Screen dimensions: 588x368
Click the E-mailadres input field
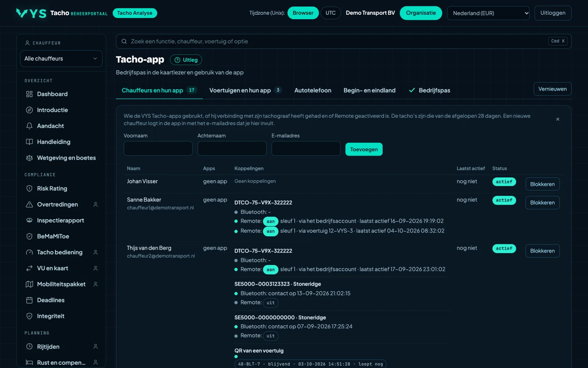coord(306,149)
